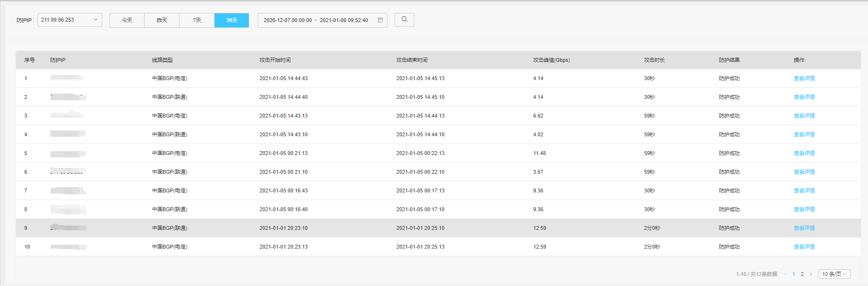868x286 pixels.
Task: Click 查看详情 for the 12.59 Gbps row 9
Action: click(804, 228)
